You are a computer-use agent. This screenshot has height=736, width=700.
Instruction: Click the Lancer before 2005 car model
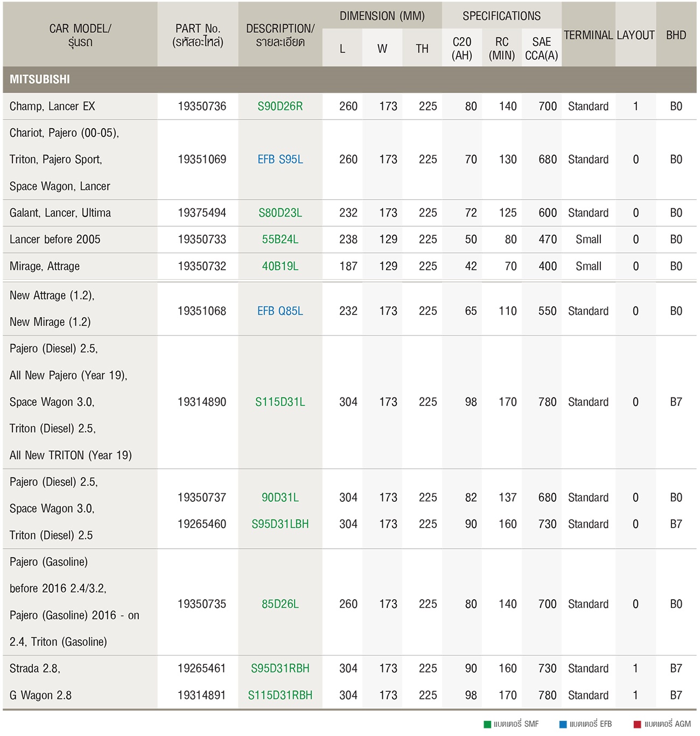(55, 239)
